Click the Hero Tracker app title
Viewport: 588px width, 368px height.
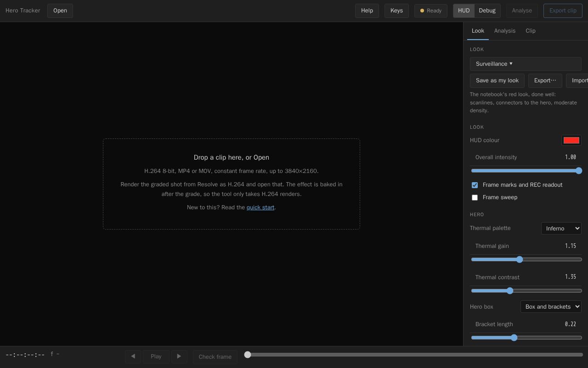pos(23,11)
